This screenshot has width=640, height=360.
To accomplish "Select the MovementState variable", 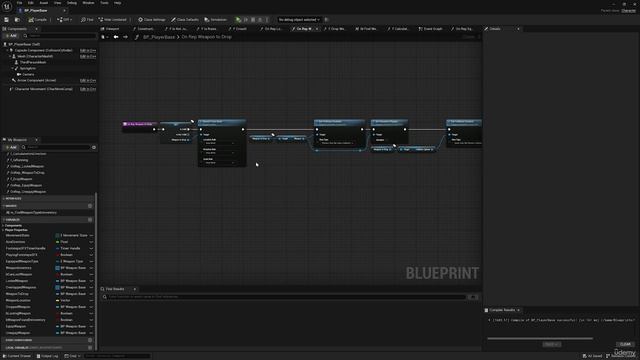I will (x=18, y=236).
